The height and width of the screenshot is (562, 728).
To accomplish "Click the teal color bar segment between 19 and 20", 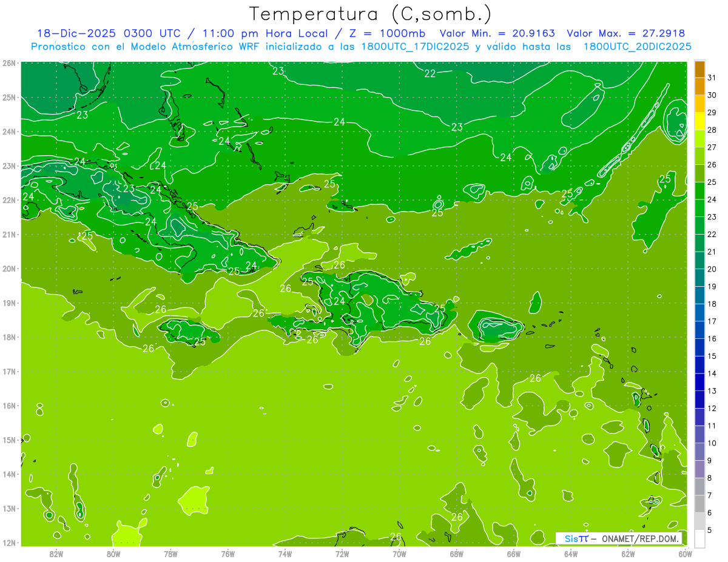I will (x=699, y=278).
